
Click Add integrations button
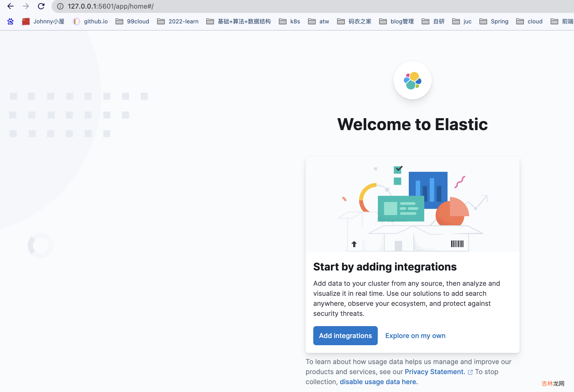tap(345, 336)
